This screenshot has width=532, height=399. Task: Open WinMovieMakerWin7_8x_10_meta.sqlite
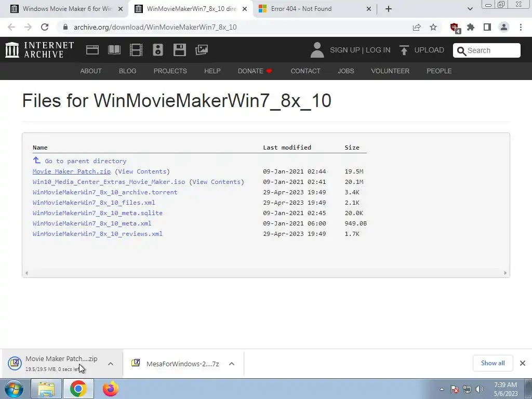[97, 213]
